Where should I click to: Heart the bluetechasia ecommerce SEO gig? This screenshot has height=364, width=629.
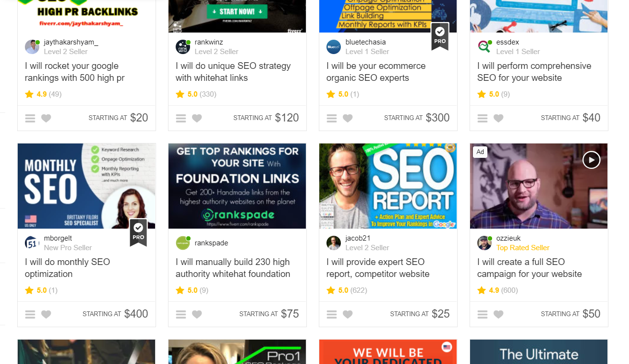[348, 118]
